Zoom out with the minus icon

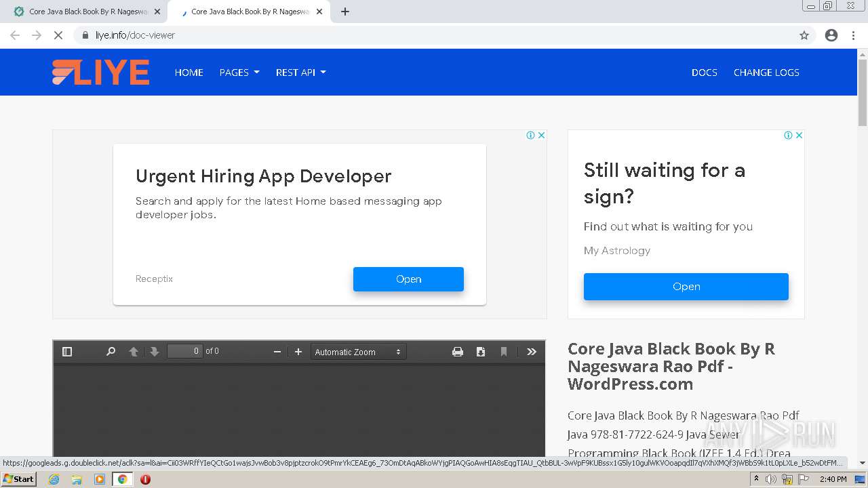[277, 351]
